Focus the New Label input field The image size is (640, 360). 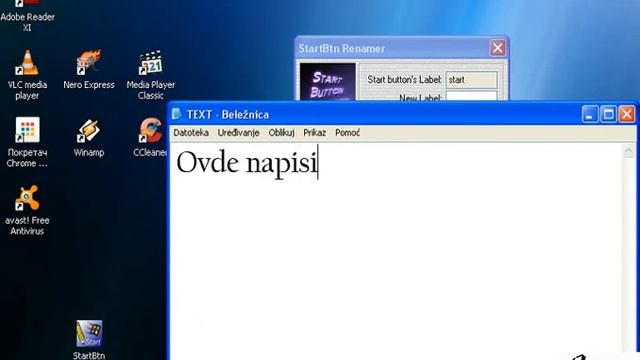click(471, 96)
